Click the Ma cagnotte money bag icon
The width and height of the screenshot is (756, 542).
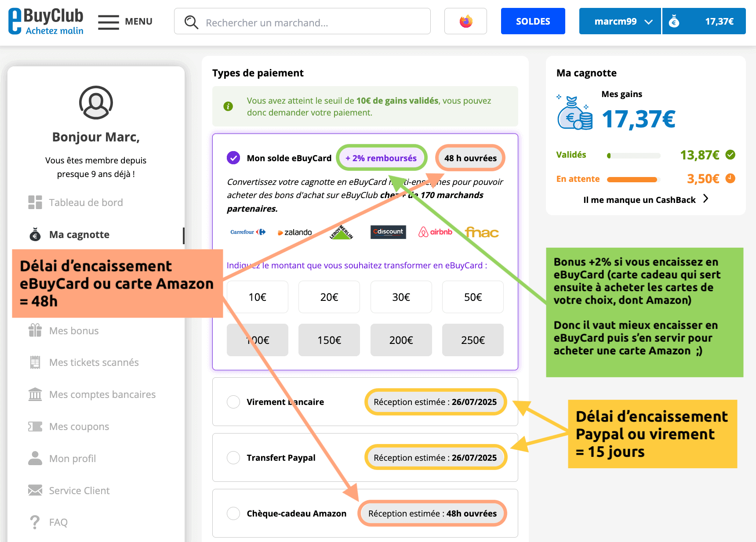tap(35, 235)
